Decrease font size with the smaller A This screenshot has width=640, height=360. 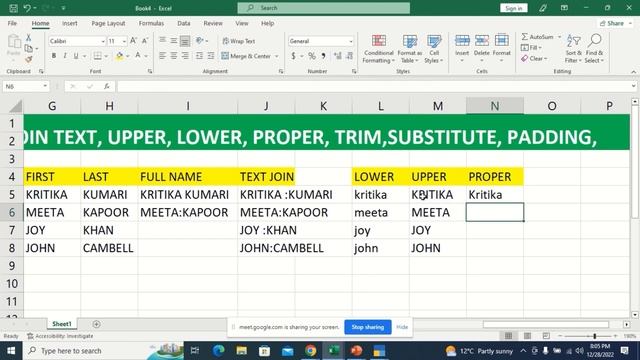145,41
